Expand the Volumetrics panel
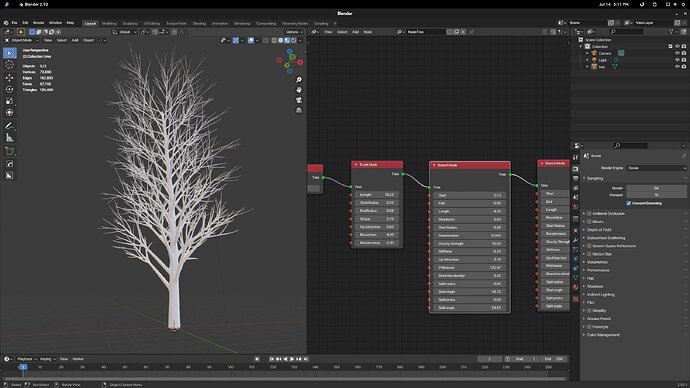Image resolution: width=690 pixels, height=388 pixels. [x=597, y=262]
